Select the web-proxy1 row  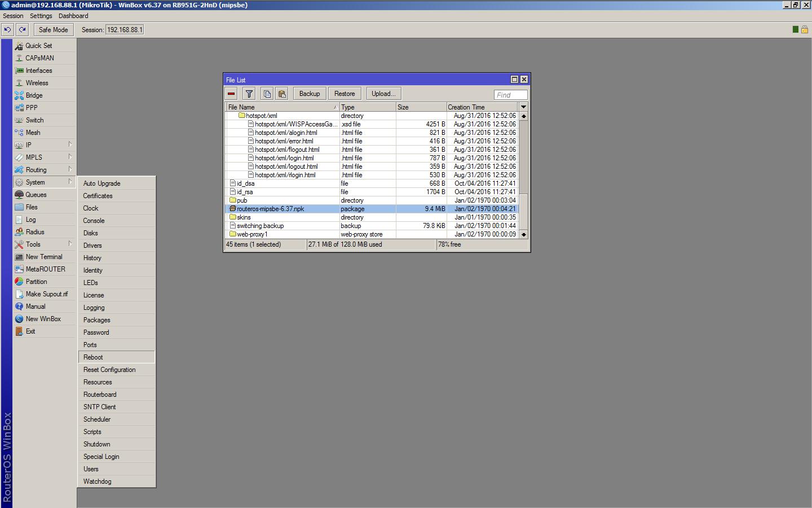click(372, 234)
